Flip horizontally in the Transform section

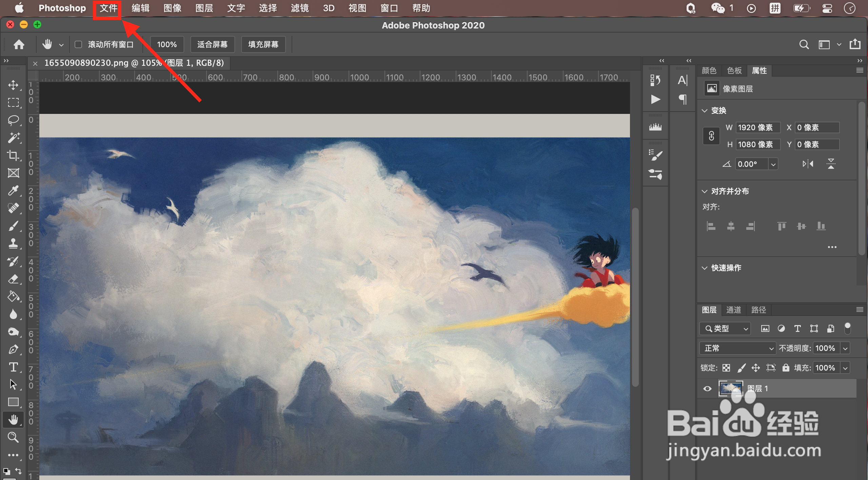tap(808, 164)
